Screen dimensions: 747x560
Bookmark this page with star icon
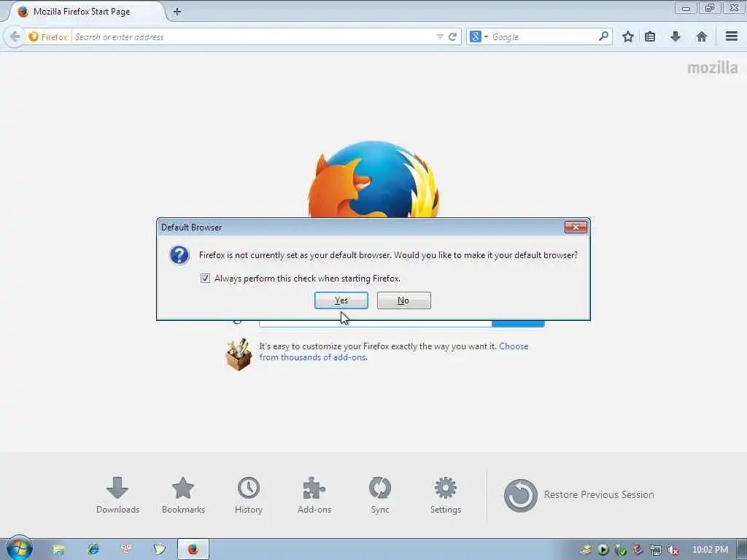[x=628, y=36]
